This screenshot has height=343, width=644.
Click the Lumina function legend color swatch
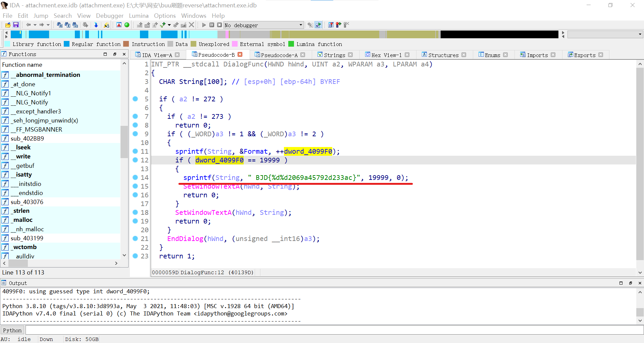tap(291, 44)
